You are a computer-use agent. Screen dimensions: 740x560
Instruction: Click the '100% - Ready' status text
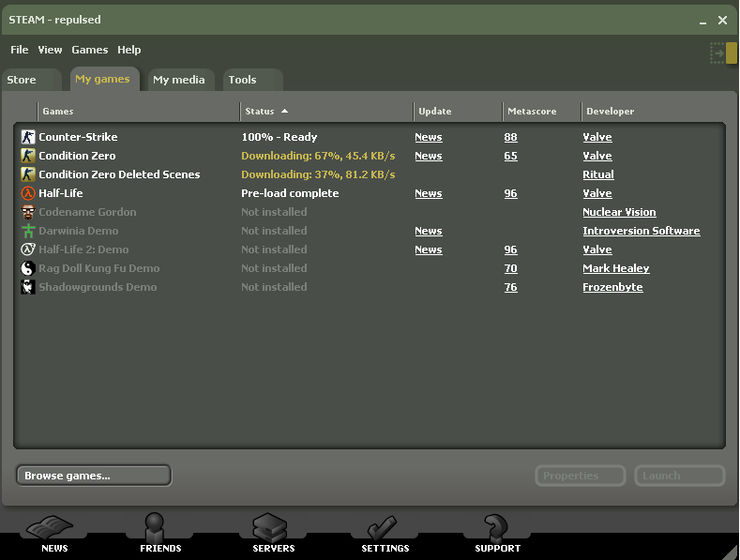[279, 137]
